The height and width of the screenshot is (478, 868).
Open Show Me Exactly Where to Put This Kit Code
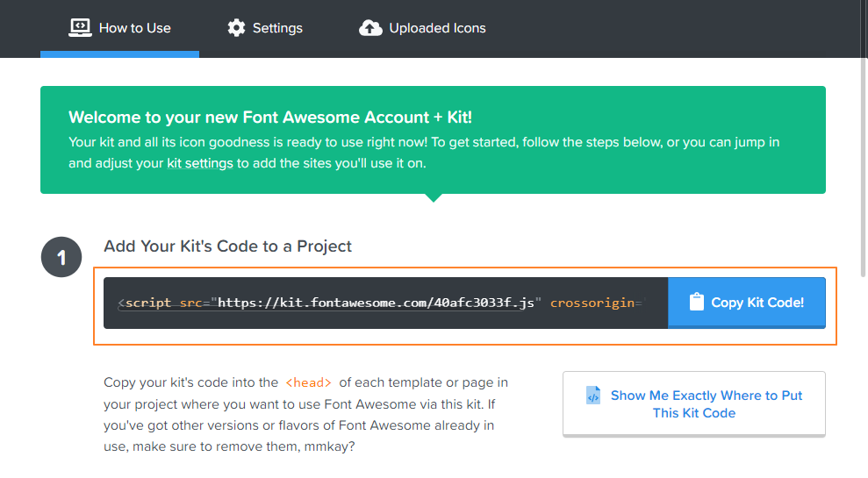[x=694, y=404]
